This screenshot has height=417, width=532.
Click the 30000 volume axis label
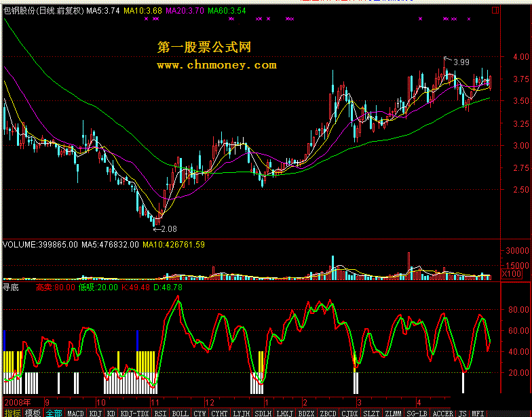click(x=517, y=251)
